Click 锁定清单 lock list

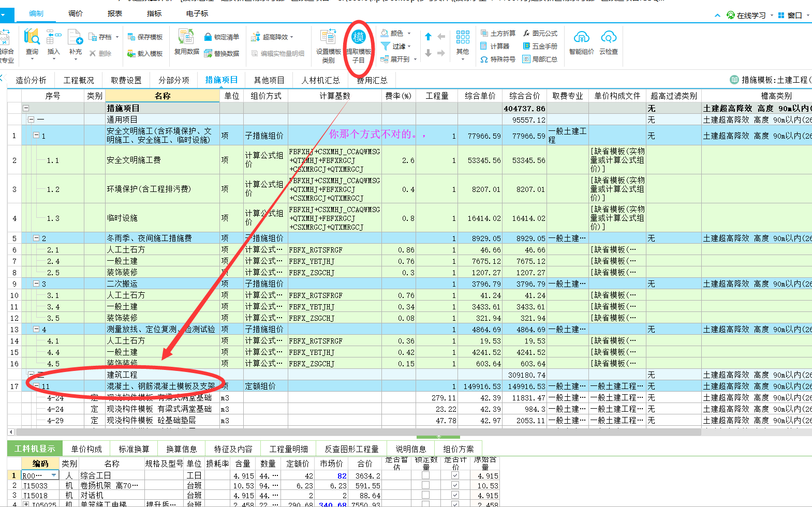click(x=222, y=37)
